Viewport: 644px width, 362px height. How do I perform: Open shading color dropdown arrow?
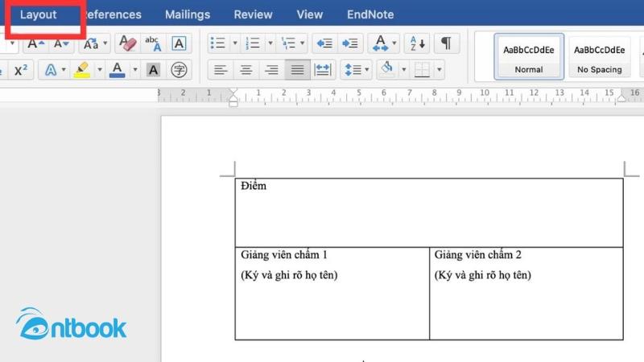click(x=404, y=70)
